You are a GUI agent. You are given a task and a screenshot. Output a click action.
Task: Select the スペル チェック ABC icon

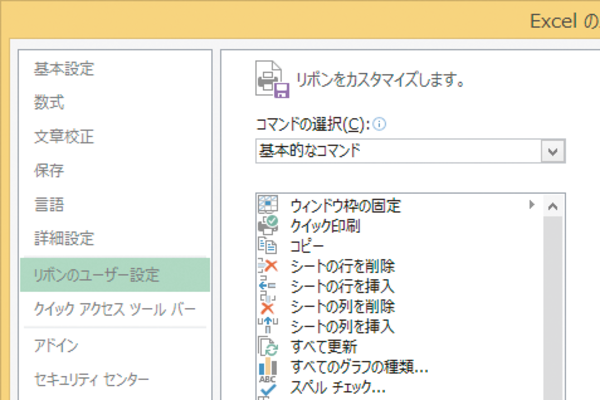tap(267, 386)
